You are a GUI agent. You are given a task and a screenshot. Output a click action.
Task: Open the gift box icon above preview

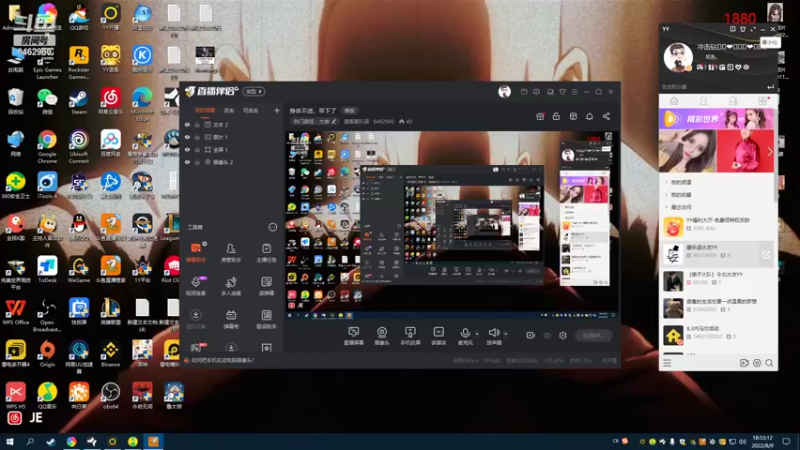540,116
